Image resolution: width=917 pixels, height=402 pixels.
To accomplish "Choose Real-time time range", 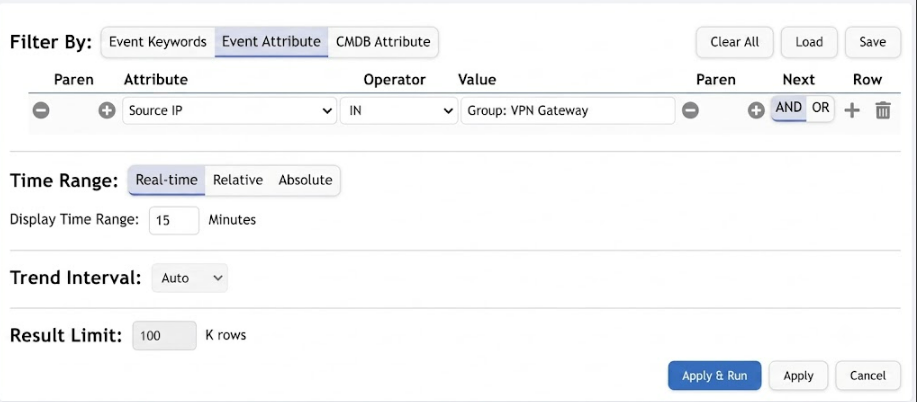I will pyautogui.click(x=167, y=180).
